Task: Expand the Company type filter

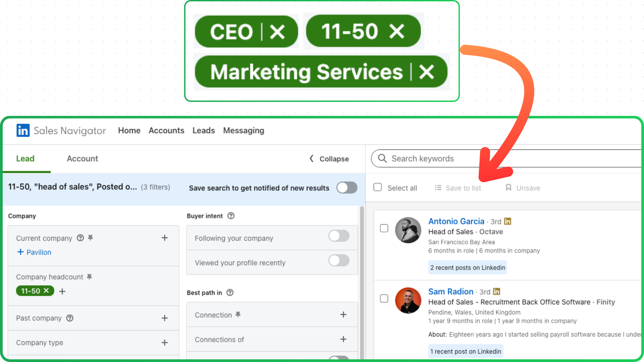Action: [165, 343]
